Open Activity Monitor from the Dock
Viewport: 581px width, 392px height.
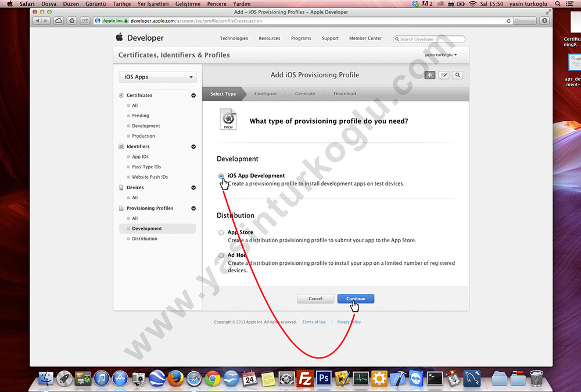coord(361,379)
